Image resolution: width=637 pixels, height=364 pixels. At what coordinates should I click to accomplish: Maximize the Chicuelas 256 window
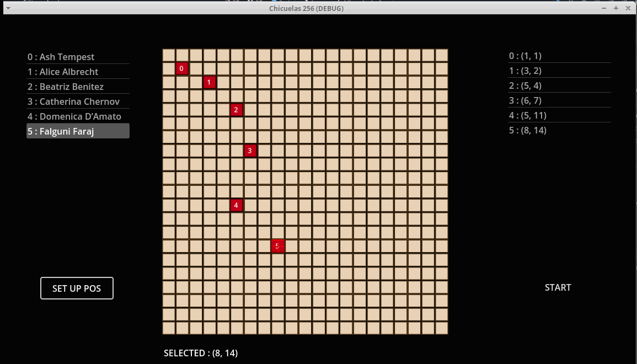[x=616, y=8]
